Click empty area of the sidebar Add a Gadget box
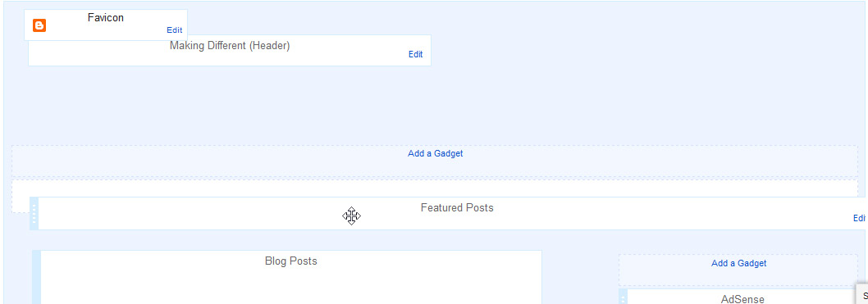868x304 pixels. point(738,277)
